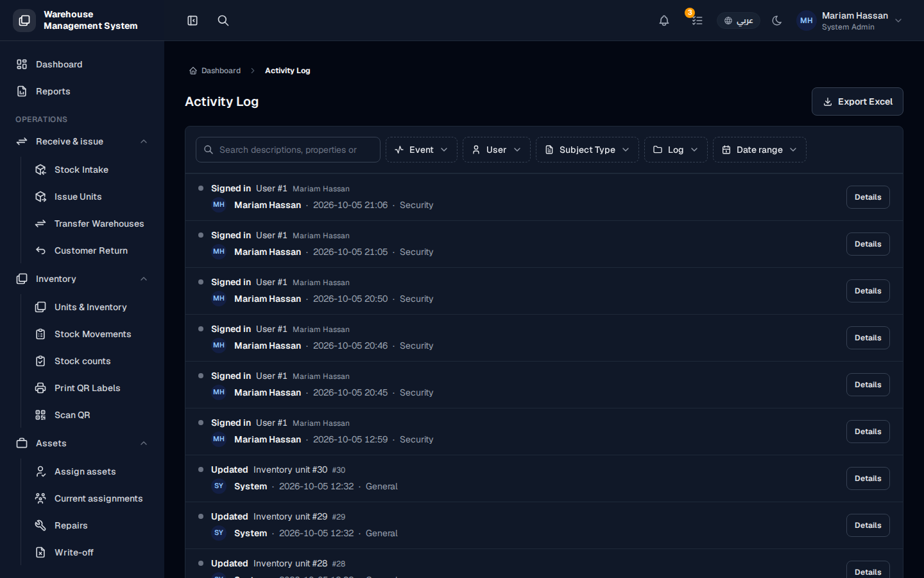Open search with the magnifier icon
Viewport: 924px width, 578px height.
(223, 21)
